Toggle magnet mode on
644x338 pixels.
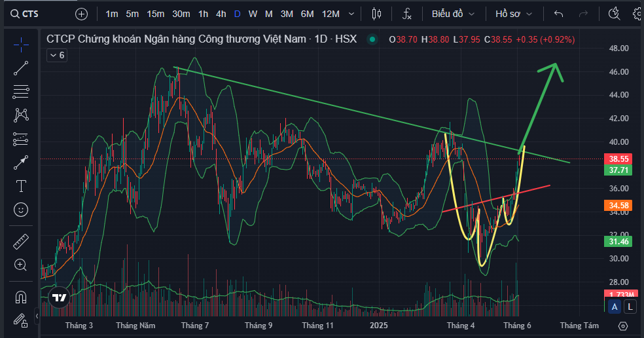pos(21,297)
